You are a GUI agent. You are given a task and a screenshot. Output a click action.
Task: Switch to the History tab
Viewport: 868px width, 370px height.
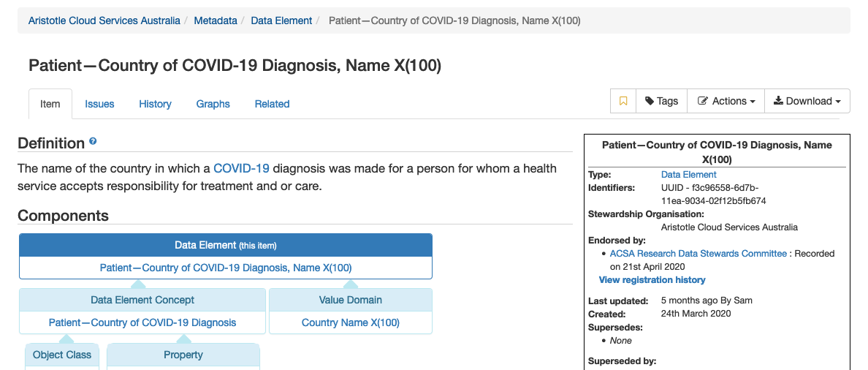tap(155, 104)
